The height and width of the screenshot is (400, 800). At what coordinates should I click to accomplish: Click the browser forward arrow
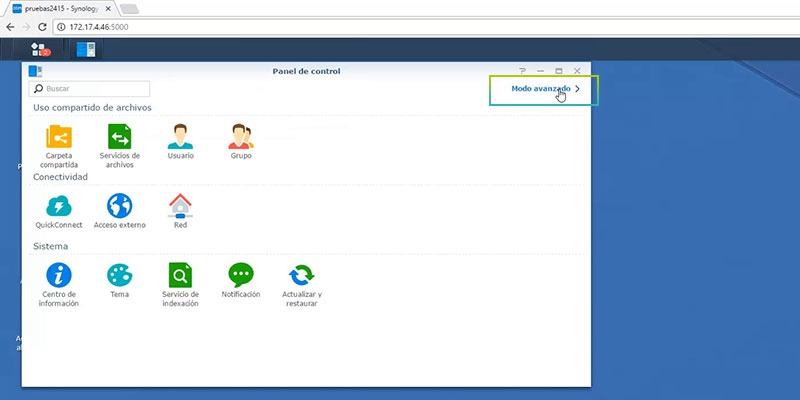click(26, 27)
